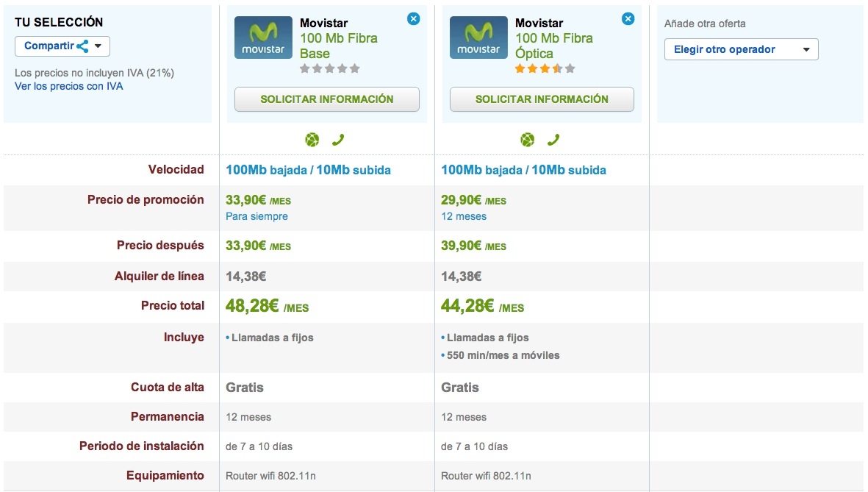Image resolution: width=868 pixels, height=492 pixels.
Task: Click the Precio de promoción row label
Action: point(146,199)
